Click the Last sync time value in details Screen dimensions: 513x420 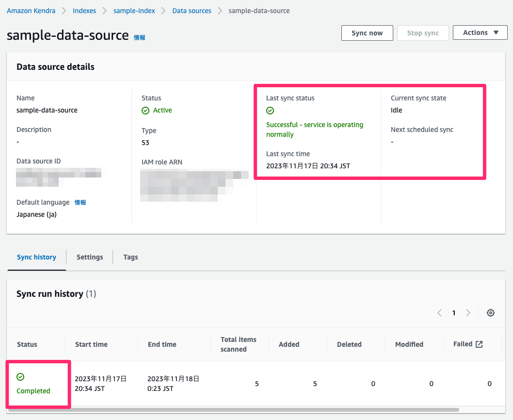308,166
